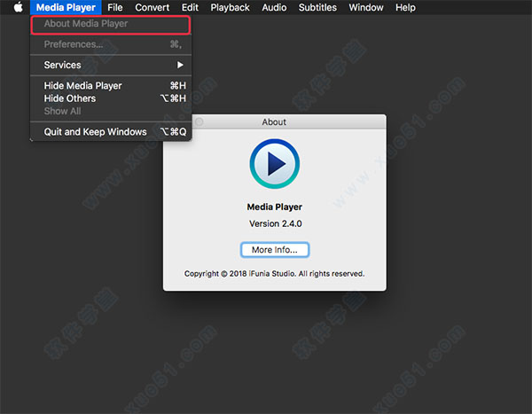Select About Media Player menu entry
Viewport: 532px width, 414px height.
coord(111,24)
